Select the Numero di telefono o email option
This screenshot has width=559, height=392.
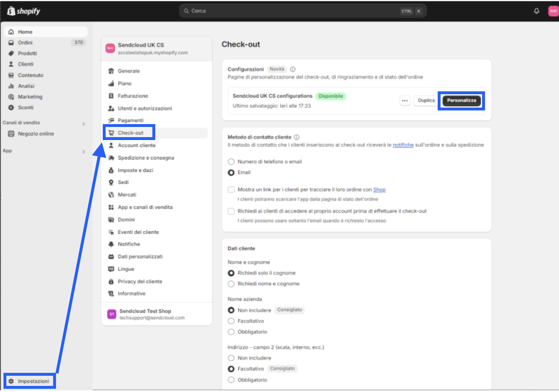click(x=231, y=161)
